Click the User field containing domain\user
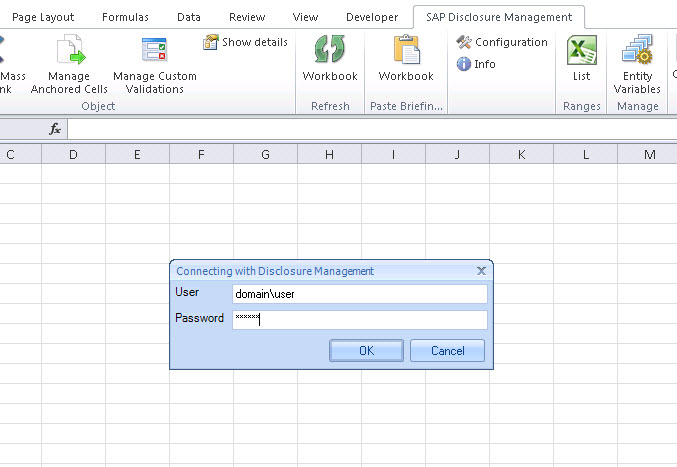677x467 pixels. point(360,294)
